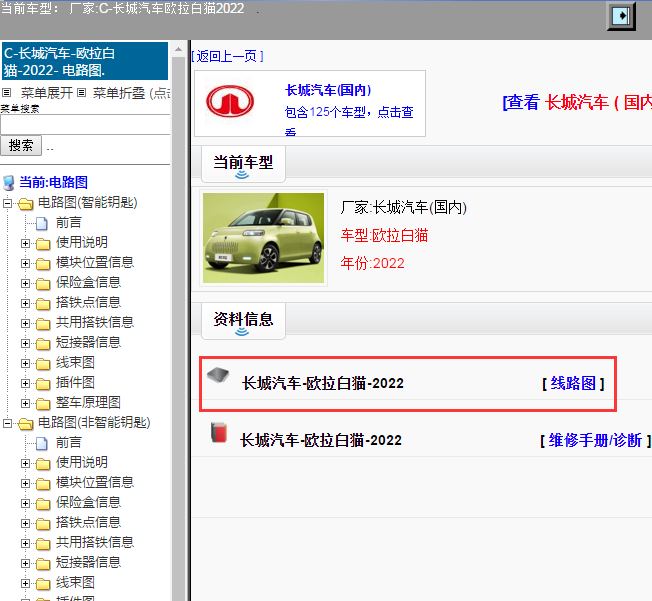The height and width of the screenshot is (601, 652).
Task: Click the green Ora car thumbnail
Action: [x=263, y=238]
